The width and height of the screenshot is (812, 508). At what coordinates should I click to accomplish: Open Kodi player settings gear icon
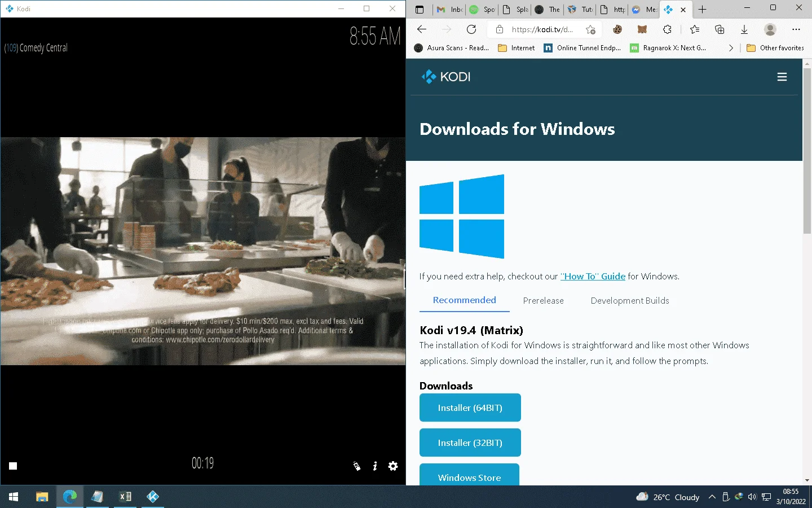[393, 466]
